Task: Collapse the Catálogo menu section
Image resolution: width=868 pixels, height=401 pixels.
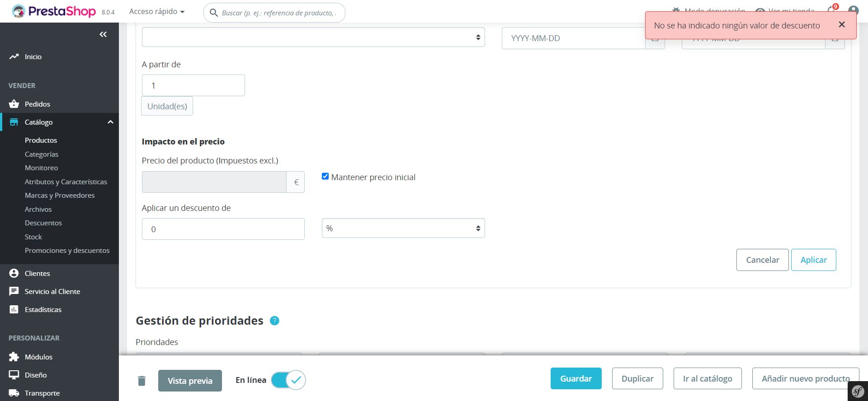Action: 110,122
